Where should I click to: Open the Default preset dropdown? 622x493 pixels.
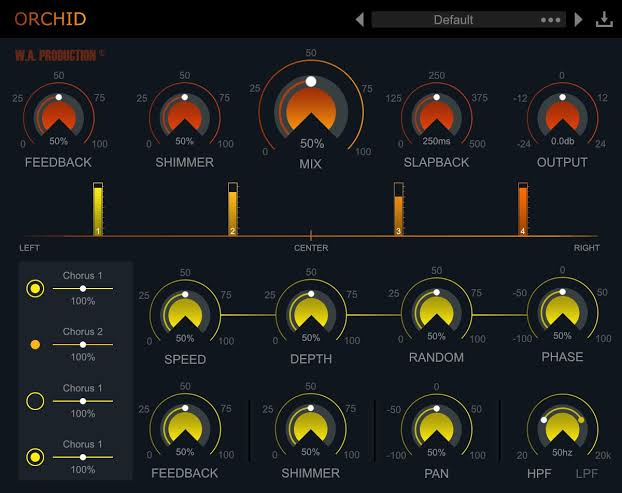[x=453, y=20]
